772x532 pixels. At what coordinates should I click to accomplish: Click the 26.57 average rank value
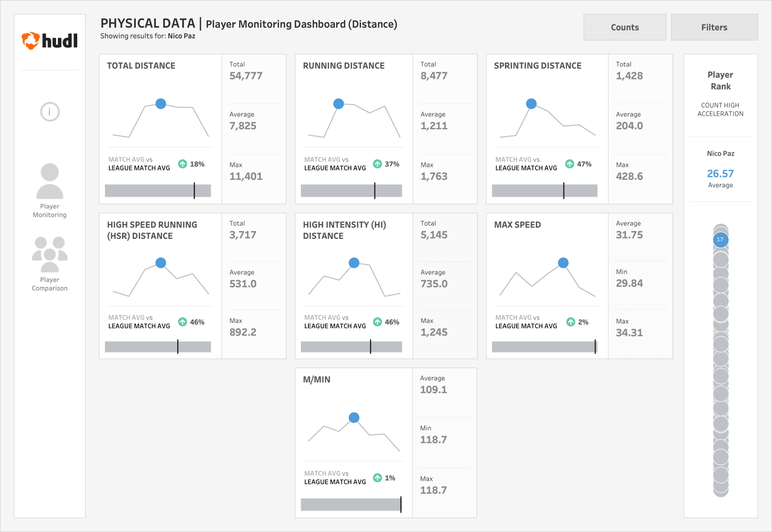[720, 174]
